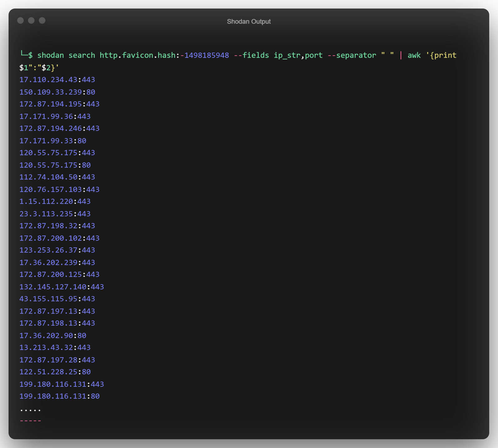
Task: Select result line 120.55.75.175:443
Action: pos(57,153)
